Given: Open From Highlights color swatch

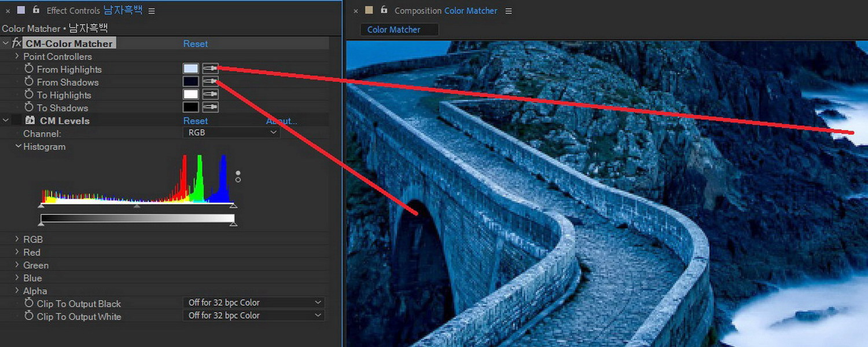Looking at the screenshot, I should (x=191, y=68).
